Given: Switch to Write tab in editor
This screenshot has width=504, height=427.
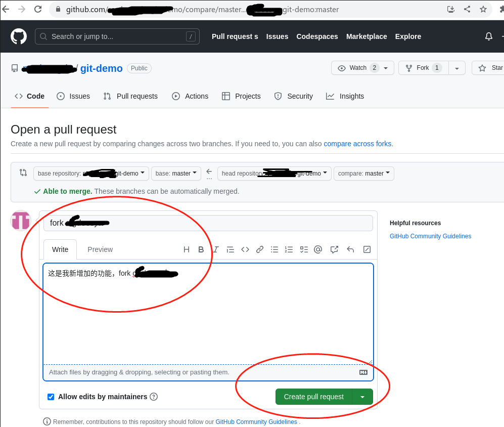Looking at the screenshot, I should pyautogui.click(x=60, y=249).
